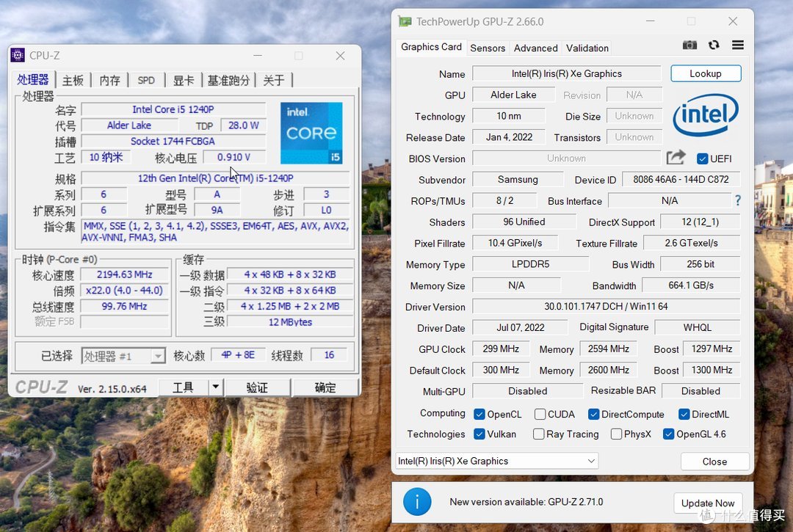The width and height of the screenshot is (793, 532).
Task: Open the Intel Iris Xe Graphics GPU dropdown
Action: pyautogui.click(x=496, y=461)
